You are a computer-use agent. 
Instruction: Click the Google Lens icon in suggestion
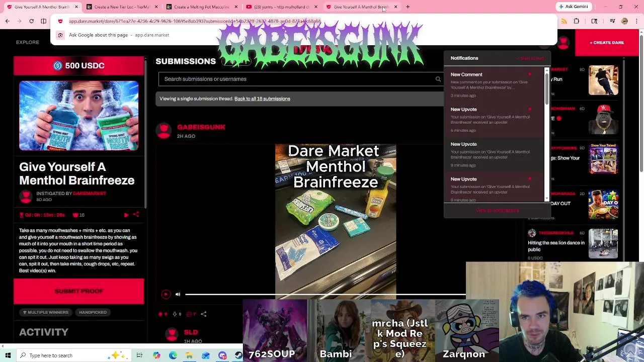coord(60,35)
